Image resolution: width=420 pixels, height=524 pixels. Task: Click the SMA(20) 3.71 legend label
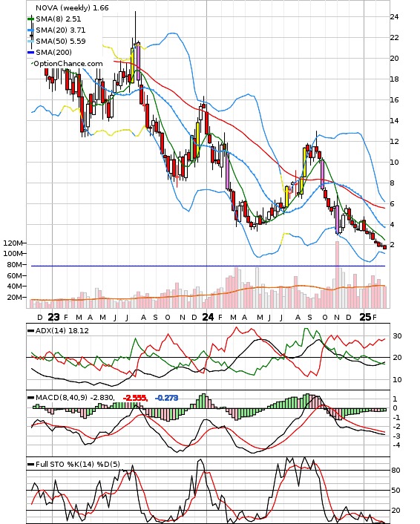[61, 30]
